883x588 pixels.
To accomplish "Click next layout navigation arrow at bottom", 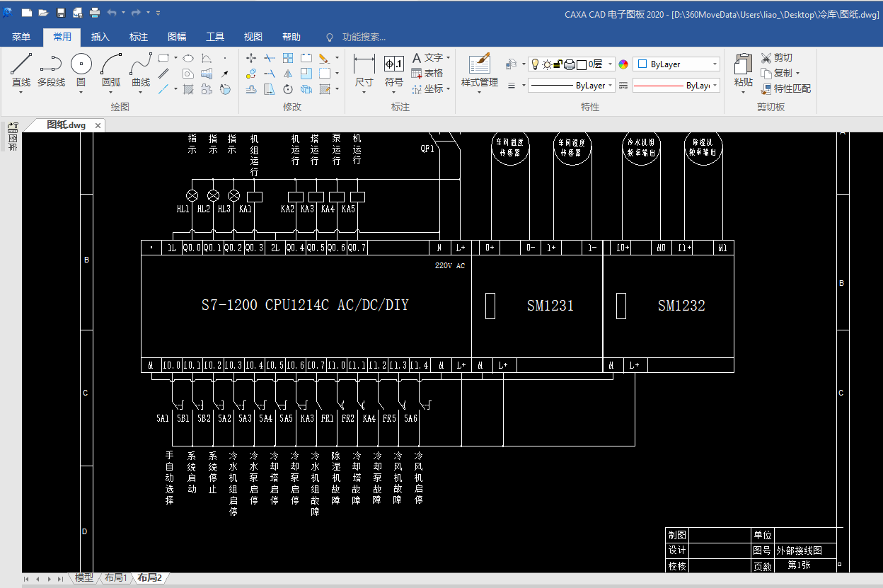I will (50, 579).
